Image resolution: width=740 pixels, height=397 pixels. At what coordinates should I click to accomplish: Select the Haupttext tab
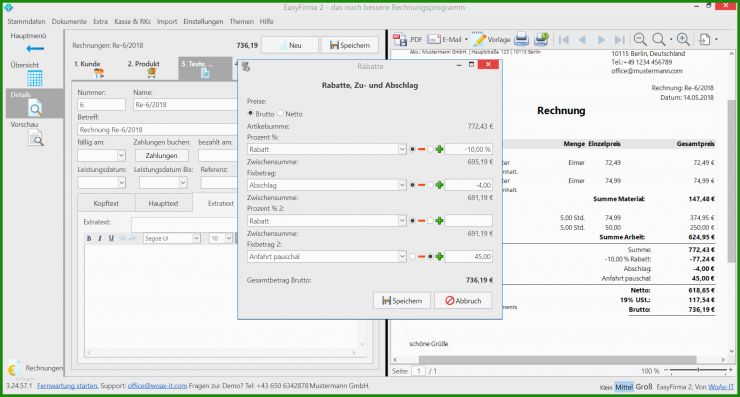click(x=163, y=203)
